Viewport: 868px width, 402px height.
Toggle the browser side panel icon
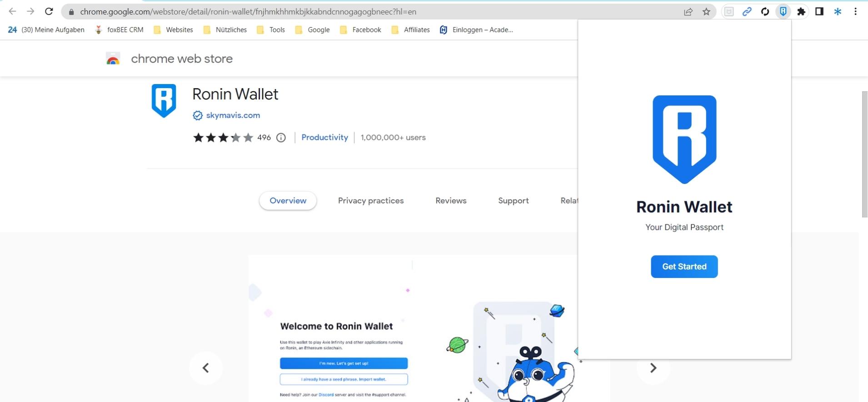819,12
